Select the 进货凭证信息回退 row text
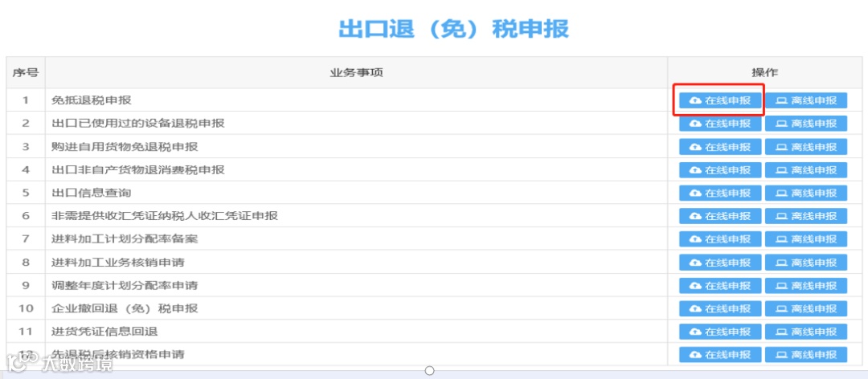The width and height of the screenshot is (868, 379). pos(104,332)
